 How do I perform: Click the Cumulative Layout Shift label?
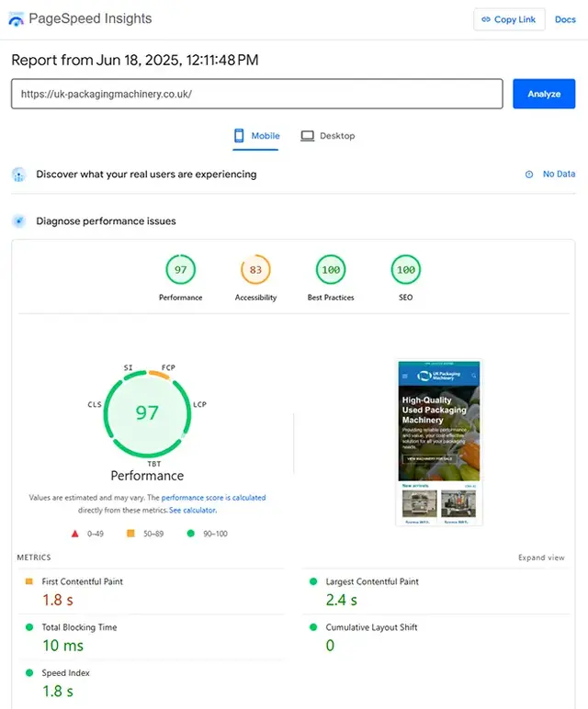[x=372, y=627]
